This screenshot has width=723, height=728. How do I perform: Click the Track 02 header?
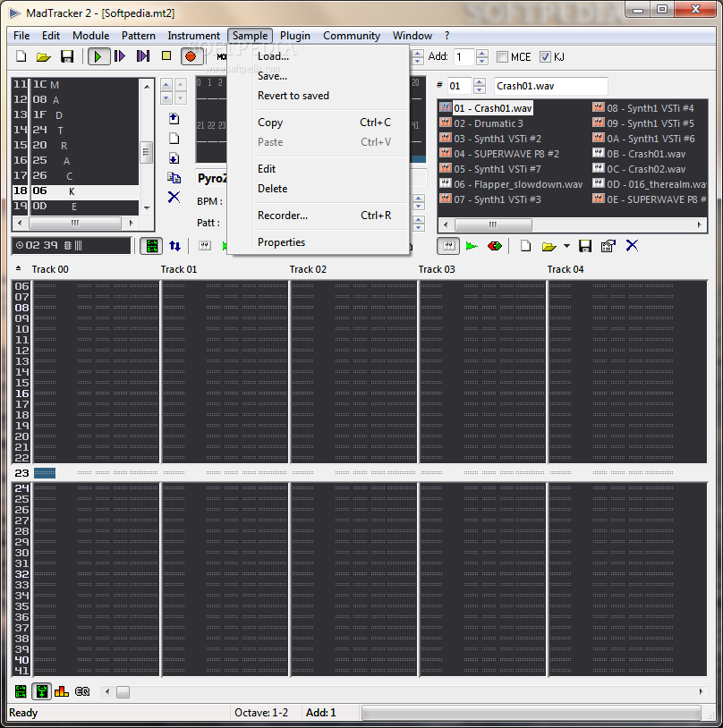(x=308, y=269)
